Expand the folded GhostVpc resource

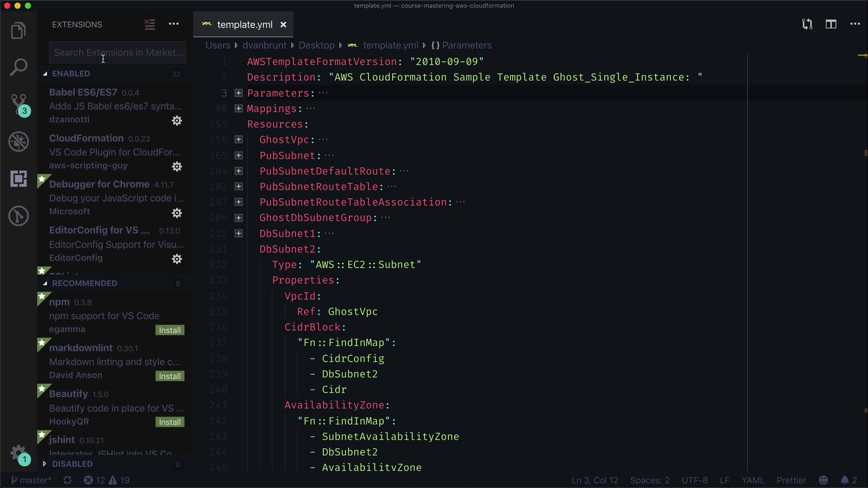coord(239,140)
